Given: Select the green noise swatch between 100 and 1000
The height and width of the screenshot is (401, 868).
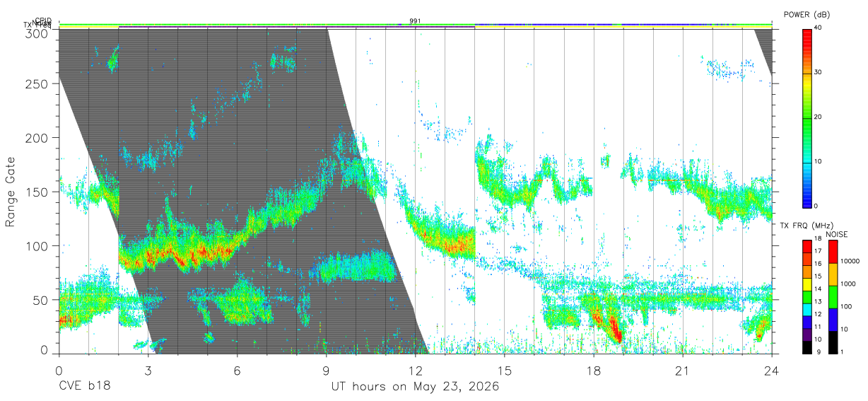Looking at the screenshot, I should (x=833, y=296).
